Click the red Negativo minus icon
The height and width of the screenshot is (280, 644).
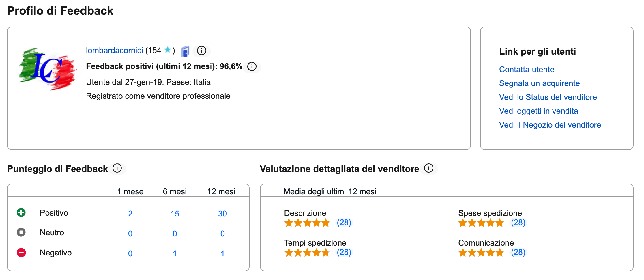coord(21,253)
